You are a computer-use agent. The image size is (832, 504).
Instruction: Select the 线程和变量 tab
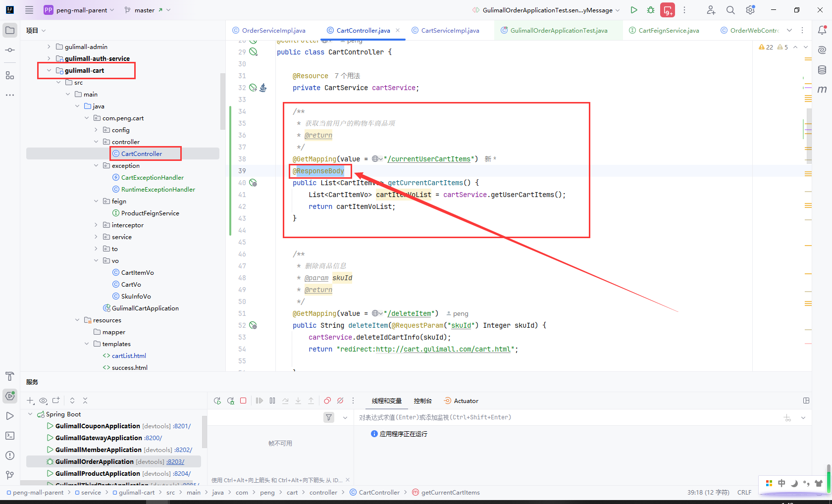pos(387,401)
